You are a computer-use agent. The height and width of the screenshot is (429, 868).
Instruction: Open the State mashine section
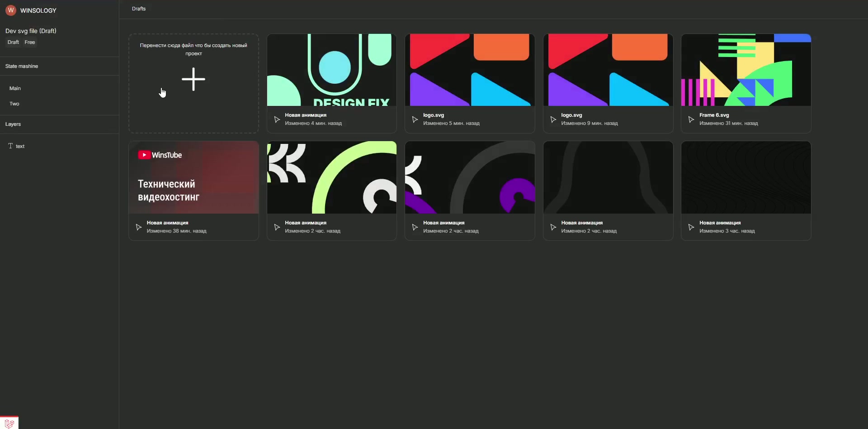coord(22,66)
